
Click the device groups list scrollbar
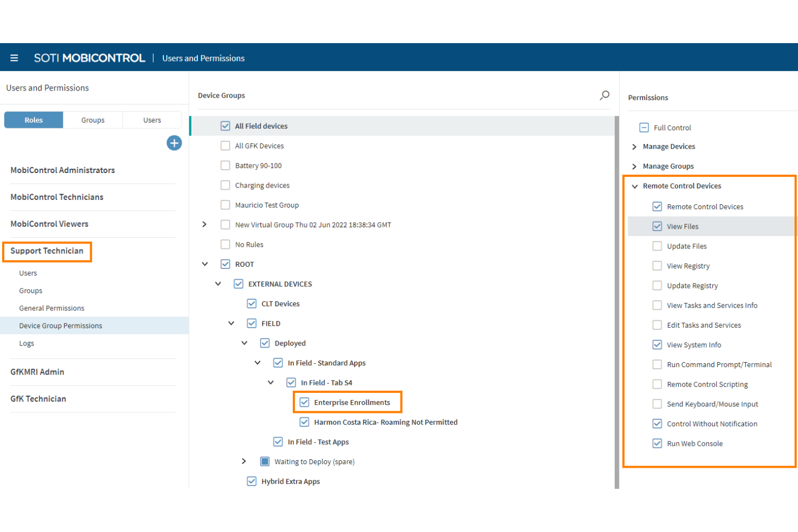[617, 302]
